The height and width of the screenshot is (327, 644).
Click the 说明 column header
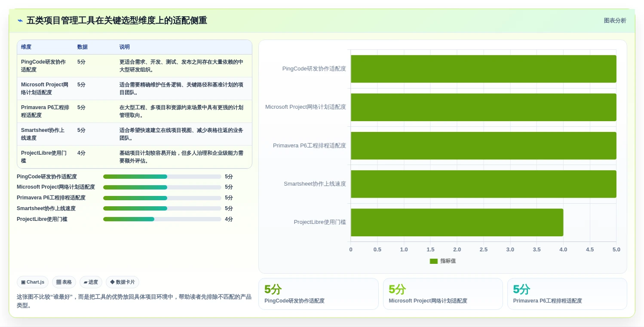coord(125,47)
